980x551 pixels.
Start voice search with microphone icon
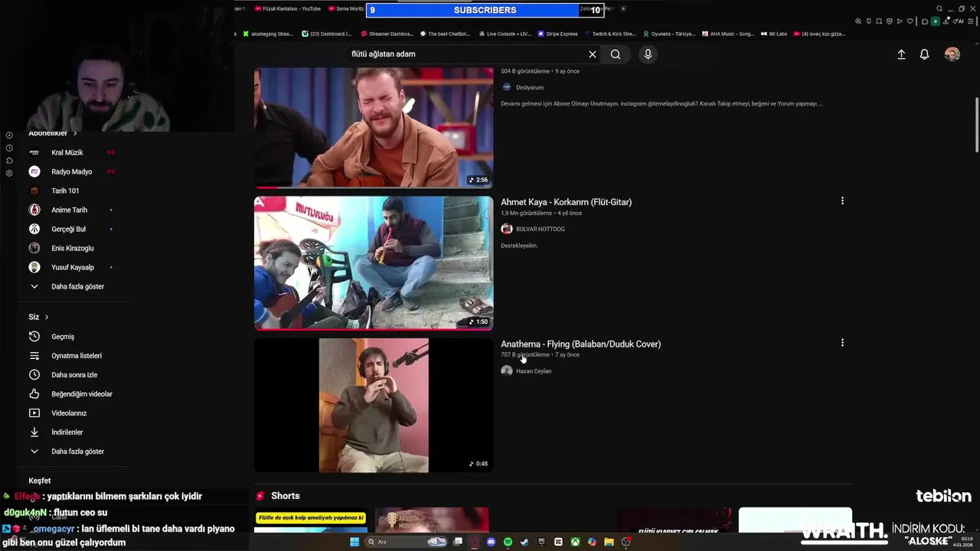click(648, 54)
